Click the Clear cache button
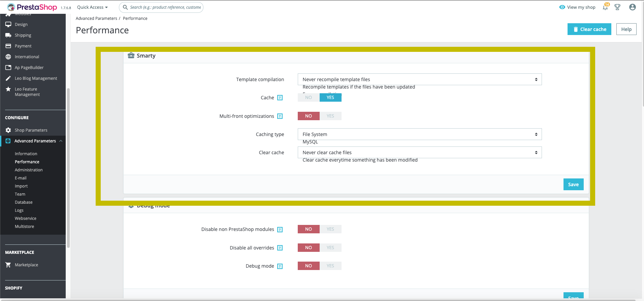The width and height of the screenshot is (644, 301). 589,29
